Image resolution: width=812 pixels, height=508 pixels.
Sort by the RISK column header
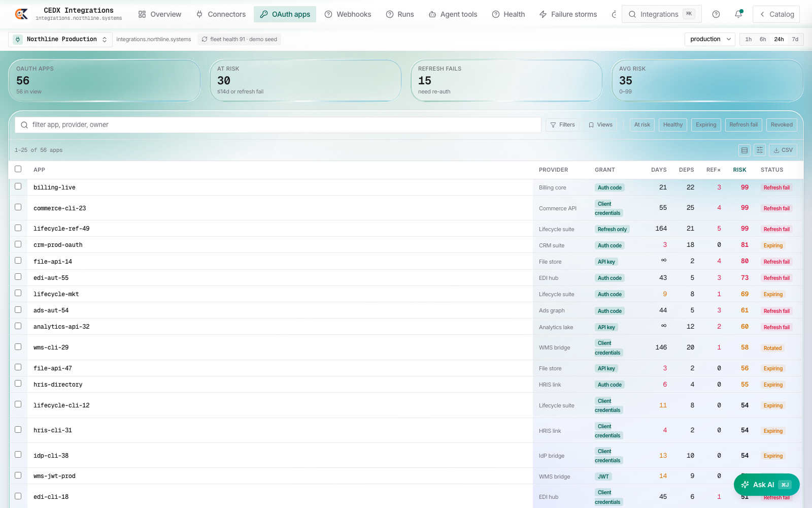click(x=739, y=170)
